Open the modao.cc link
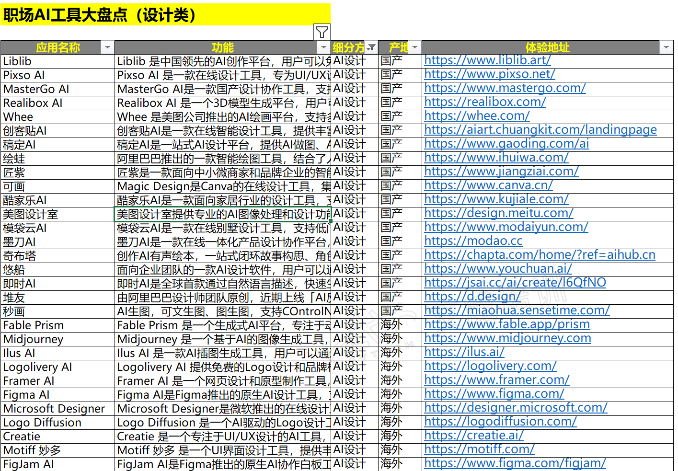The width and height of the screenshot is (678, 471). pos(473,241)
